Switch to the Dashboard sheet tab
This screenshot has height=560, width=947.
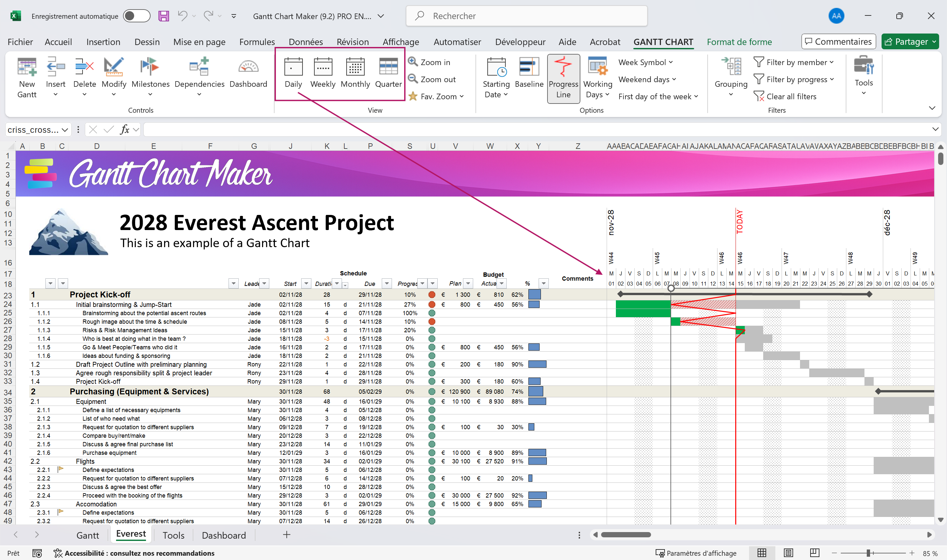click(224, 535)
